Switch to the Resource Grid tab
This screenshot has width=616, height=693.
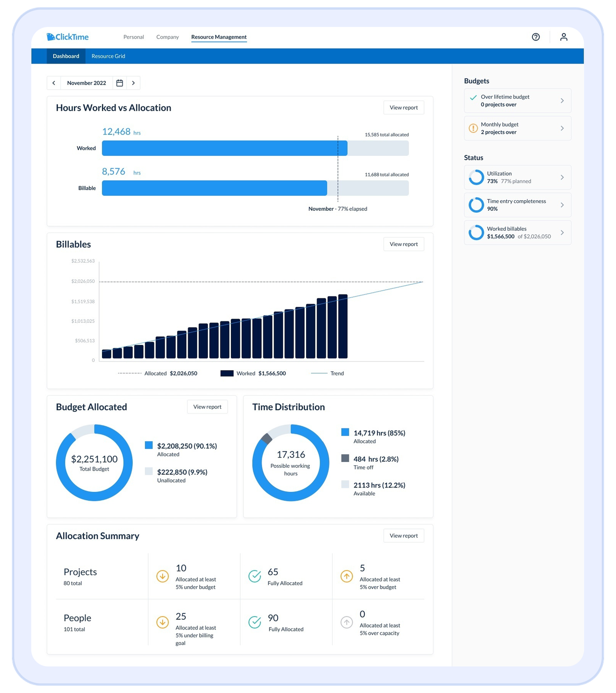108,56
